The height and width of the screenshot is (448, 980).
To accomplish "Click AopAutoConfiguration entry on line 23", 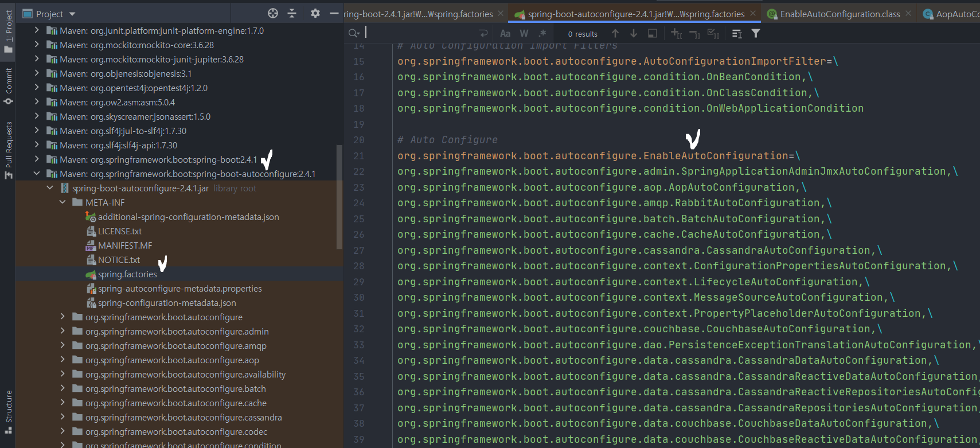I will point(732,187).
